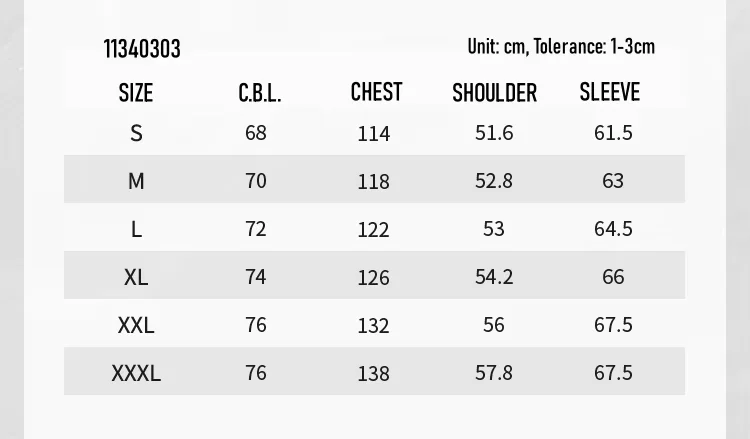Select the SLEEVE column header

(x=609, y=92)
